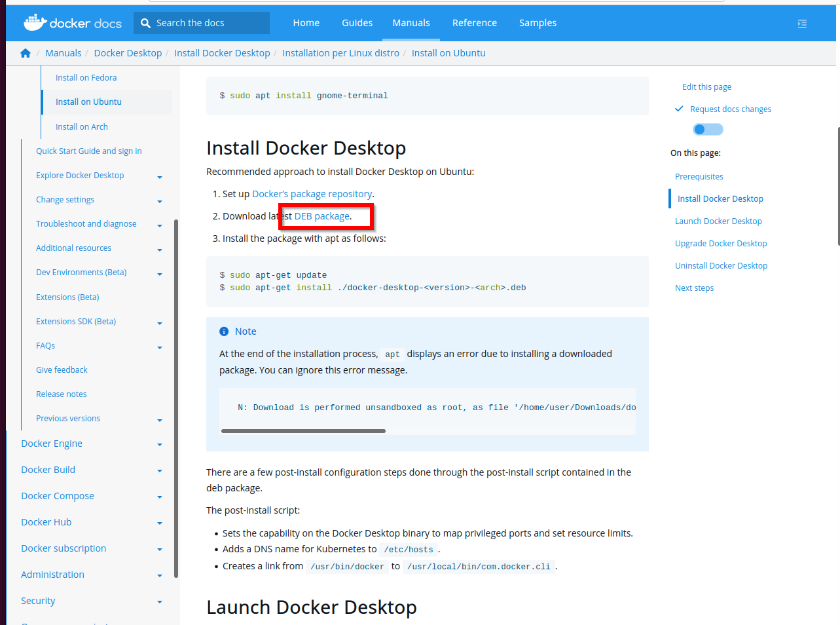Expand Docker subscription arrow
Viewport: 840px width, 625px height.
(160, 550)
